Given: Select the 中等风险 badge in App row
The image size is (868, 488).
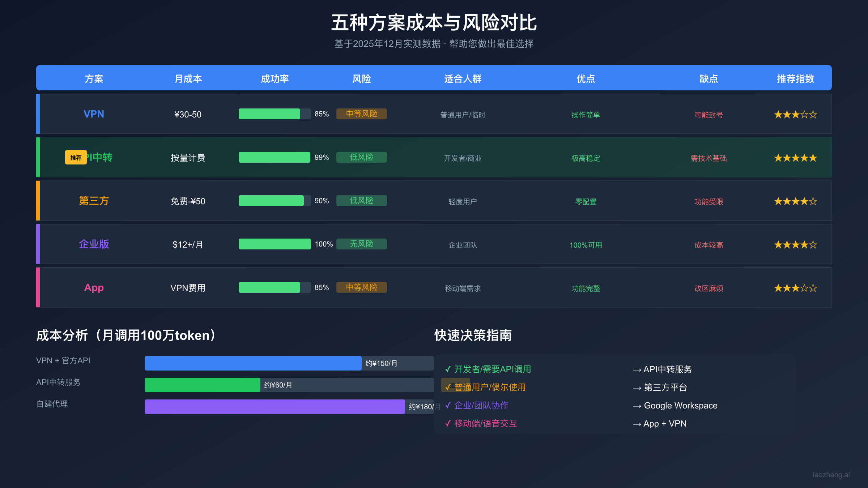Looking at the screenshot, I should click(361, 287).
